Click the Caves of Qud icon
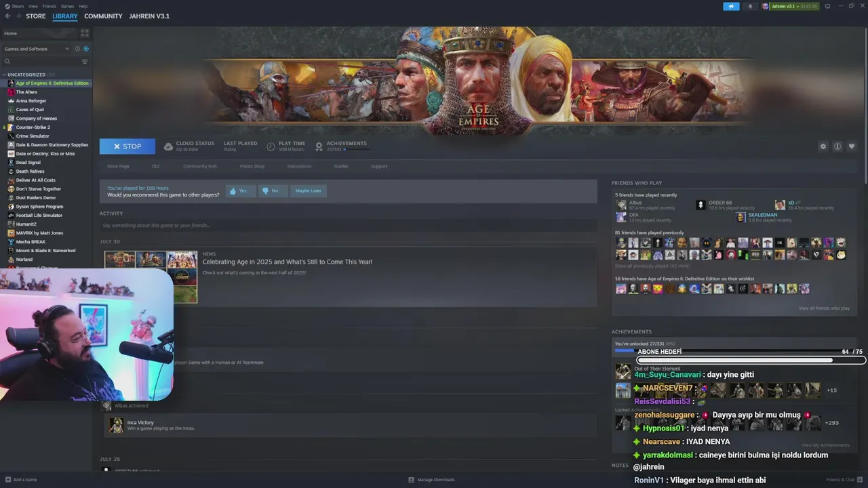 click(x=11, y=110)
